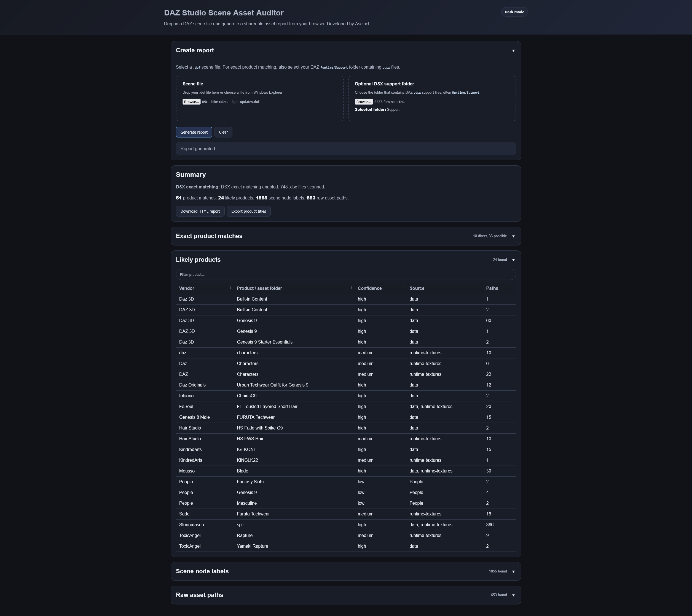Click the Generate report button

pos(194,132)
